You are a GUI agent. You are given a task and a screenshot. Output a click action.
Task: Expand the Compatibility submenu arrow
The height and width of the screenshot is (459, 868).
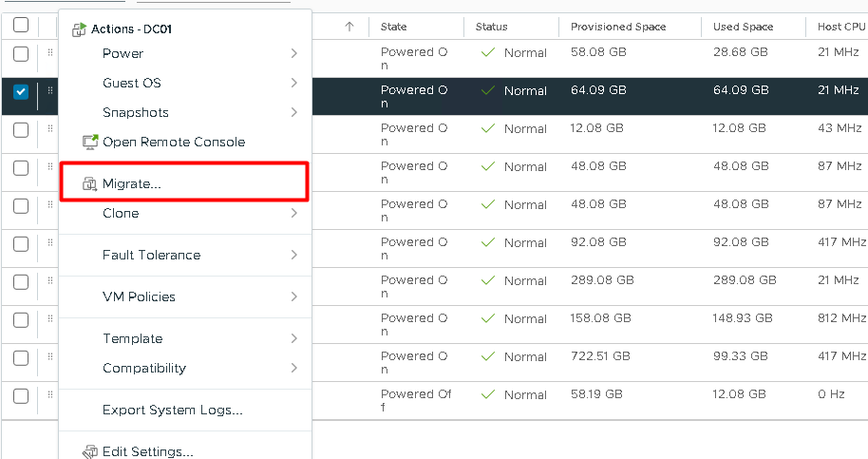coord(294,368)
